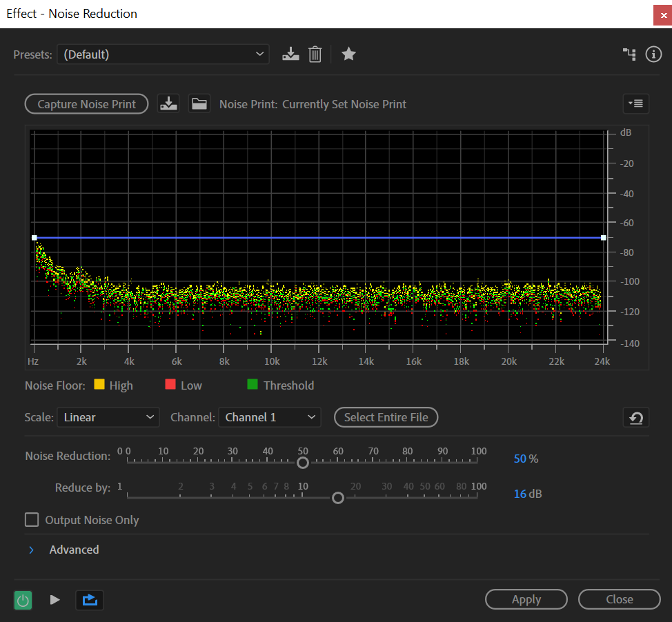Open the Scale dropdown set to Linear
672x622 pixels.
pyautogui.click(x=108, y=417)
